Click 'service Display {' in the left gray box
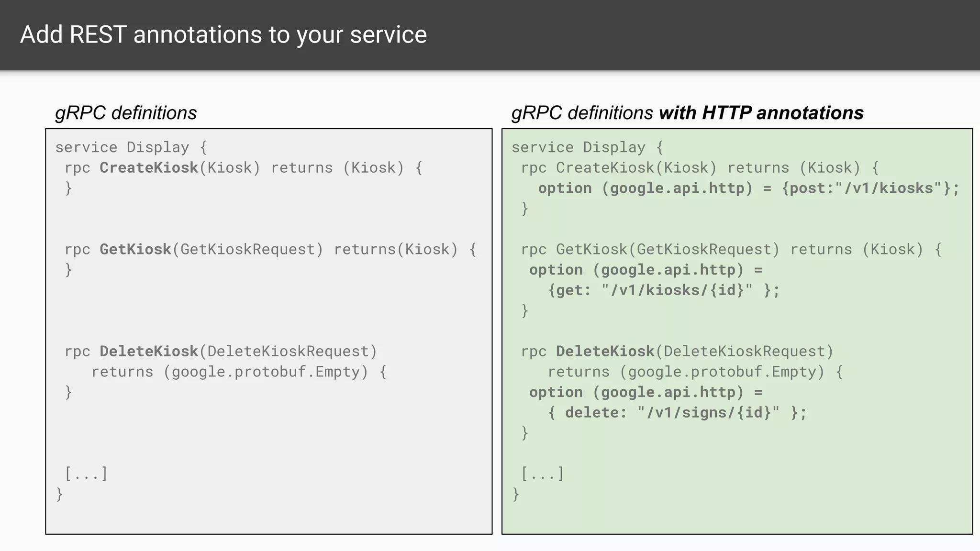The width and height of the screenshot is (980, 551). click(131, 147)
